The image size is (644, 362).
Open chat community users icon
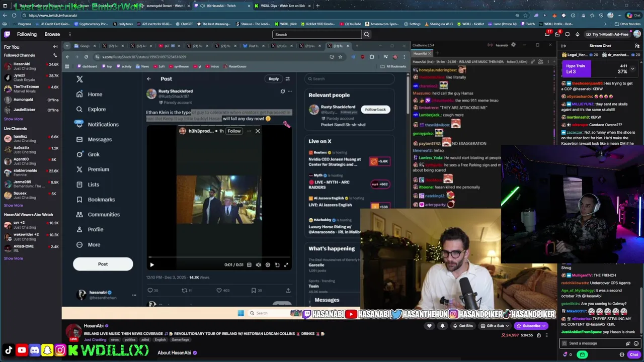point(637,46)
